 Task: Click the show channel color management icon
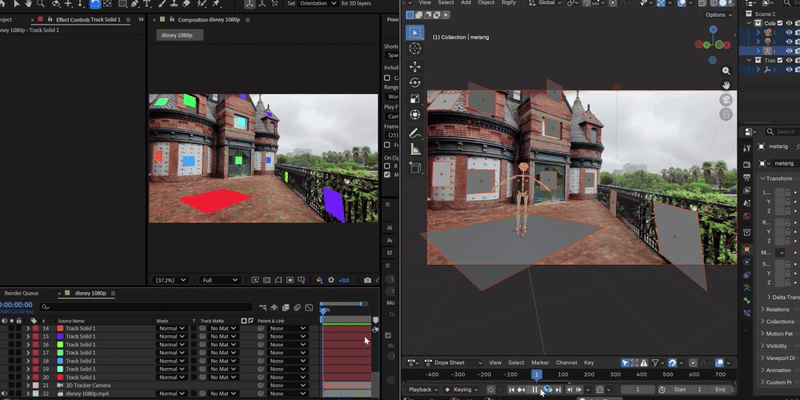tap(319, 280)
